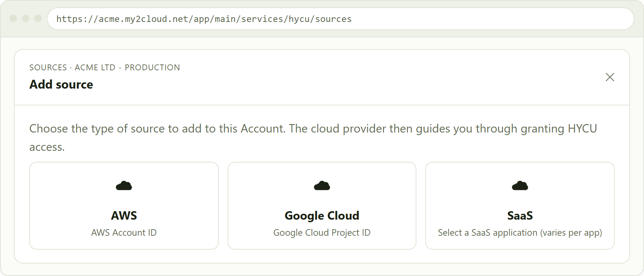Viewport: 644px width, 276px height.
Task: Click the browser address bar URL
Action: (x=204, y=19)
